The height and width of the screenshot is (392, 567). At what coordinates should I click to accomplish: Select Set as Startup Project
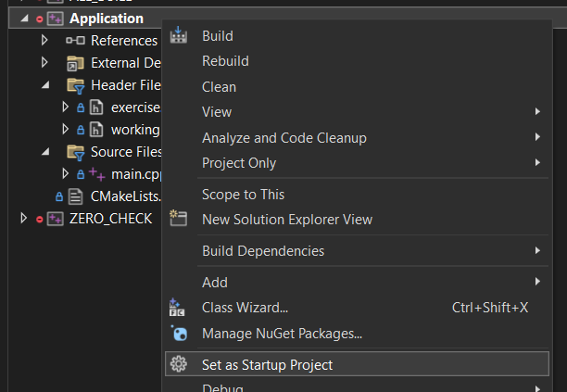[357, 364]
